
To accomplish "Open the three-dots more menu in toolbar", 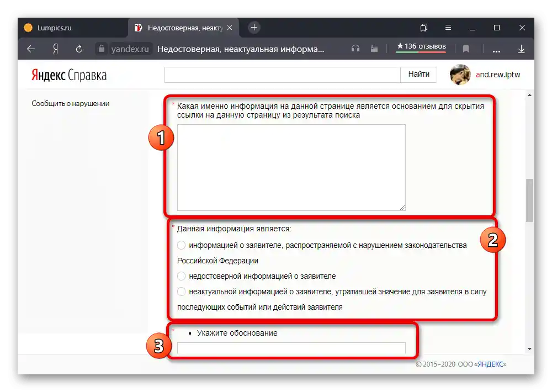I will tap(496, 50).
